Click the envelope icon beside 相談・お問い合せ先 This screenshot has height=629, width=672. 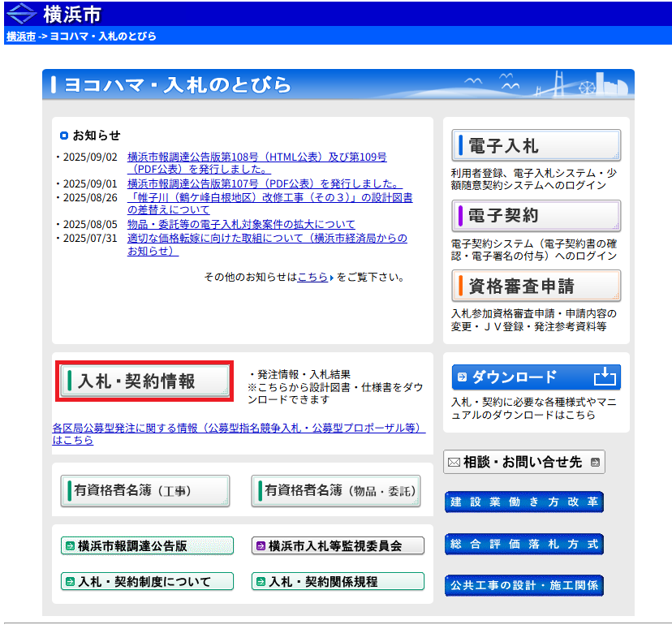coord(454,463)
